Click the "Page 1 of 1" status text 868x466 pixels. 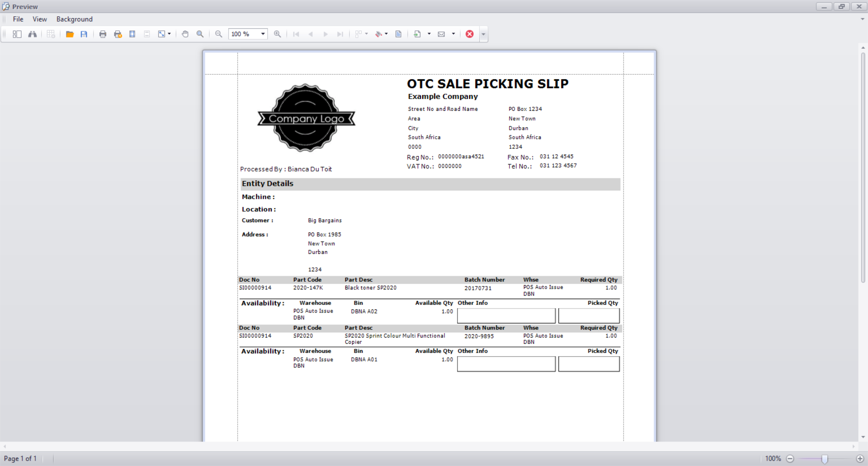(x=20, y=458)
